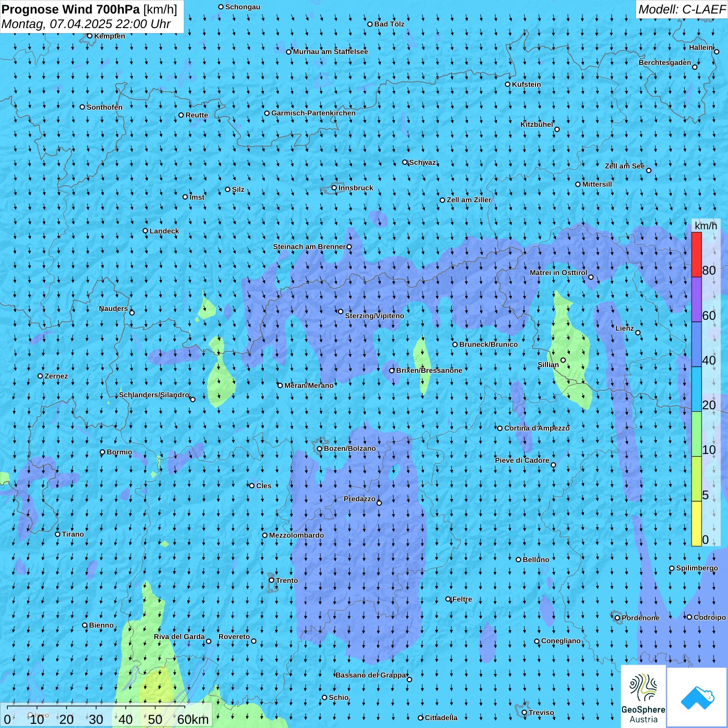Select the Kempten city label
This screenshot has width=728, height=728.
[109, 36]
